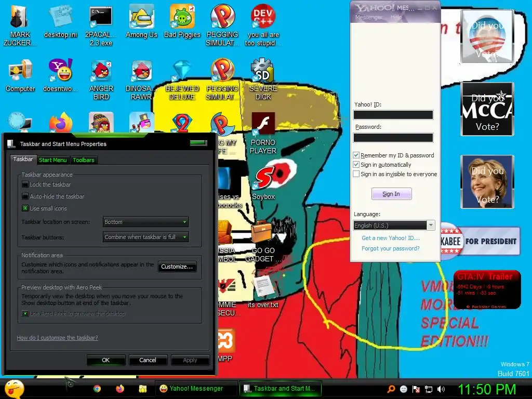Click the McCain Did you Vote gadget

[x=487, y=109]
